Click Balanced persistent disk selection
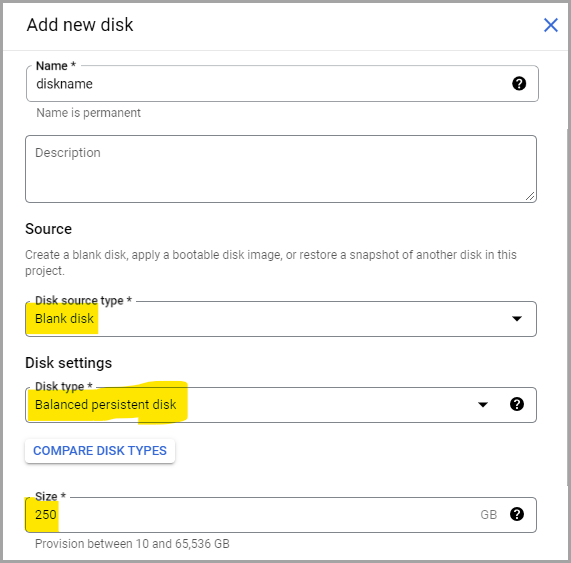This screenshot has width=571, height=563. click(106, 405)
